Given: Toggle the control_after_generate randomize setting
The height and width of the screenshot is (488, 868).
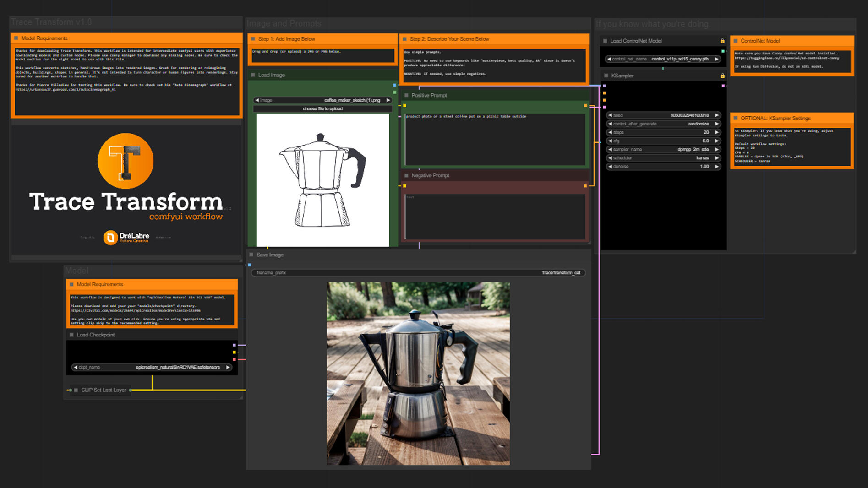Looking at the screenshot, I should pos(663,124).
